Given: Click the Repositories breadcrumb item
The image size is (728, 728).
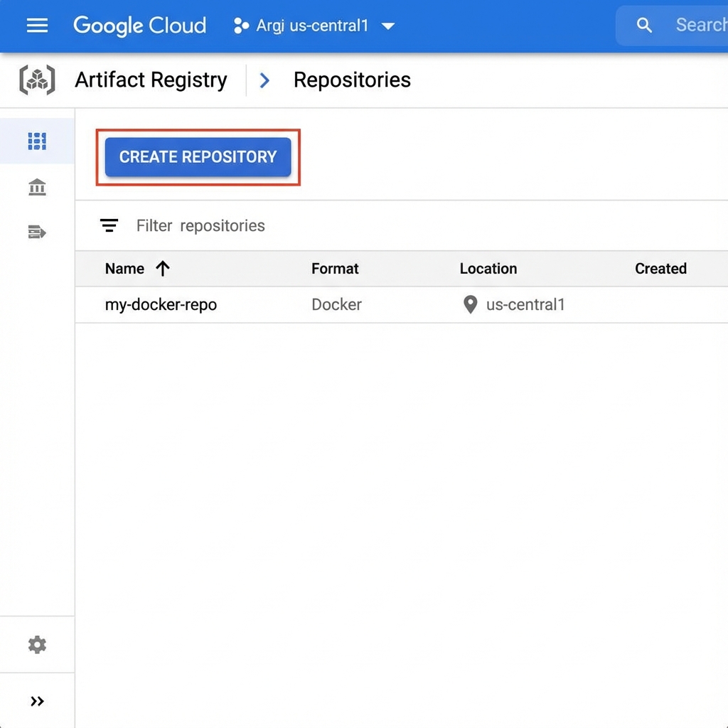Looking at the screenshot, I should (x=352, y=80).
